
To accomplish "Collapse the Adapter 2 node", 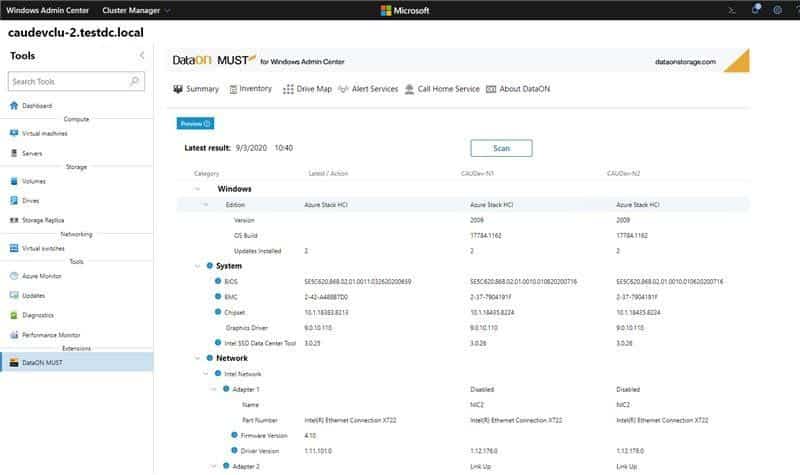I will (x=214, y=466).
